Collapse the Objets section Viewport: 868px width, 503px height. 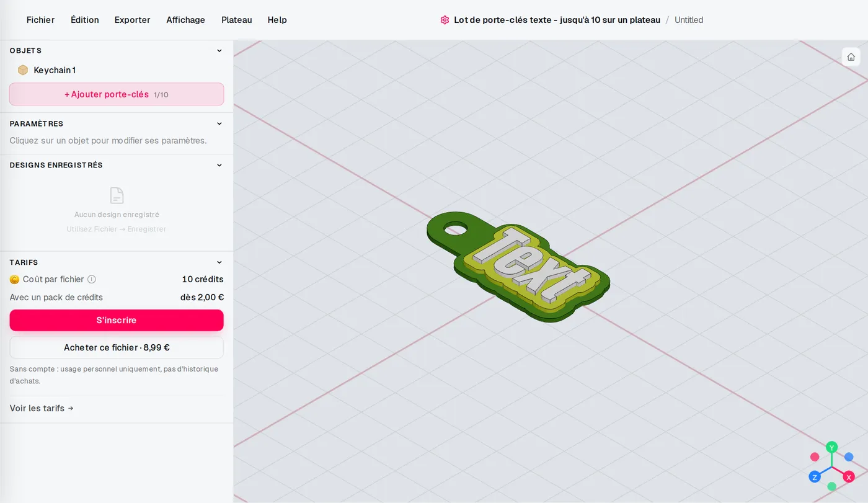(x=219, y=51)
